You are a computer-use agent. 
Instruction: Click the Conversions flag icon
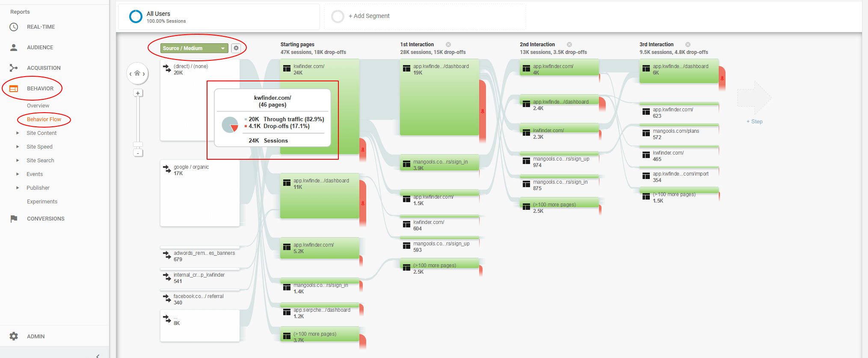(14, 219)
